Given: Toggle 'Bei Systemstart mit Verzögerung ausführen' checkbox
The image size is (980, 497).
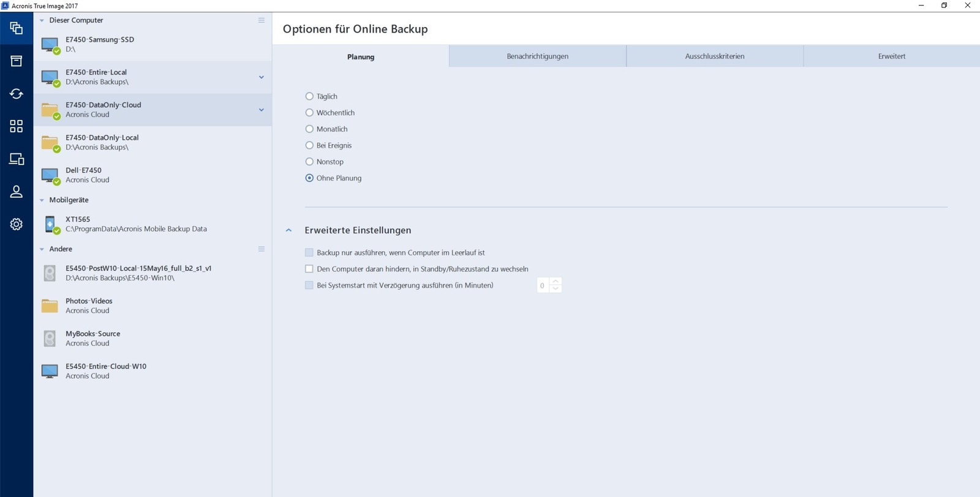Looking at the screenshot, I should [309, 285].
